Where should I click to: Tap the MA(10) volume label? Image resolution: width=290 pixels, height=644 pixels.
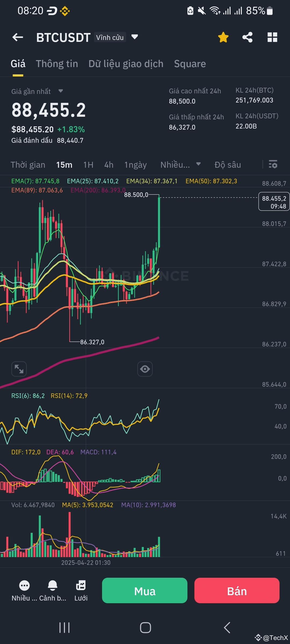coord(148,505)
